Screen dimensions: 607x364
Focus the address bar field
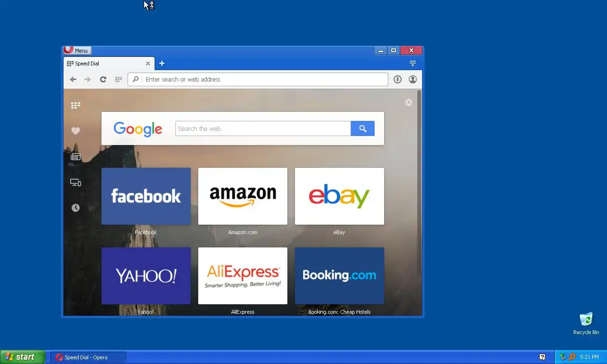(258, 79)
